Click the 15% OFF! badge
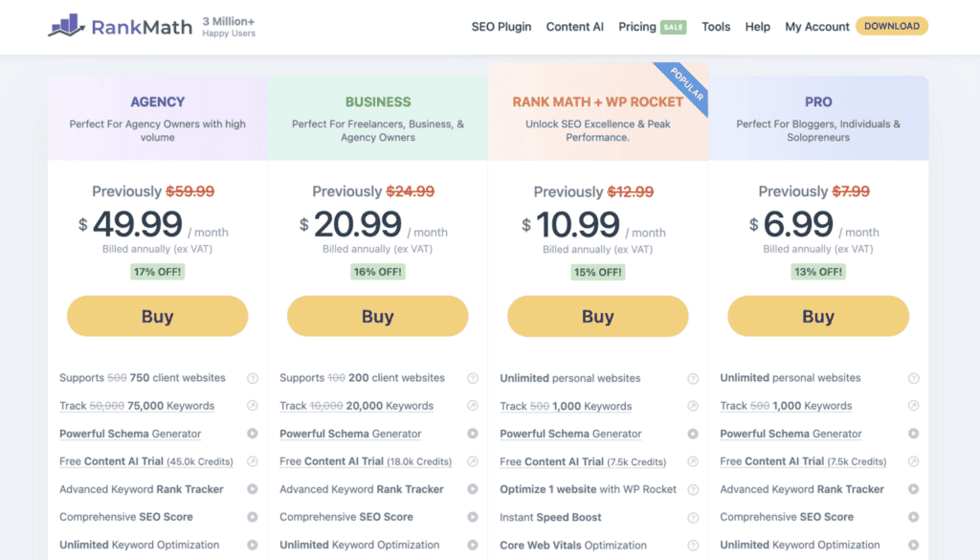Viewport: 980px width, 560px height. click(x=598, y=273)
